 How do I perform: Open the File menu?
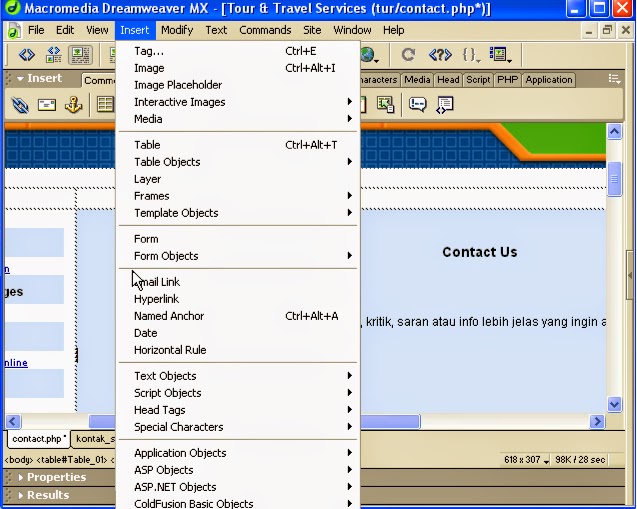(x=36, y=30)
